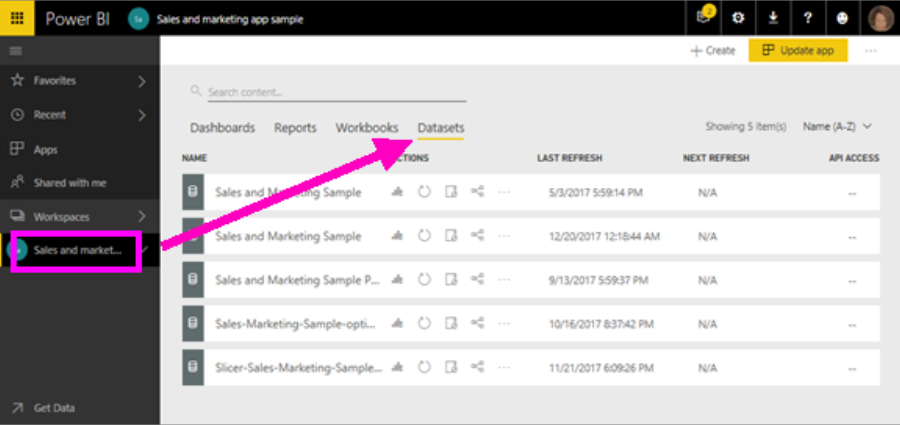Schedule refresh for dataset refreshed 12/20/2017
This screenshot has height=425, width=900.
(451, 236)
